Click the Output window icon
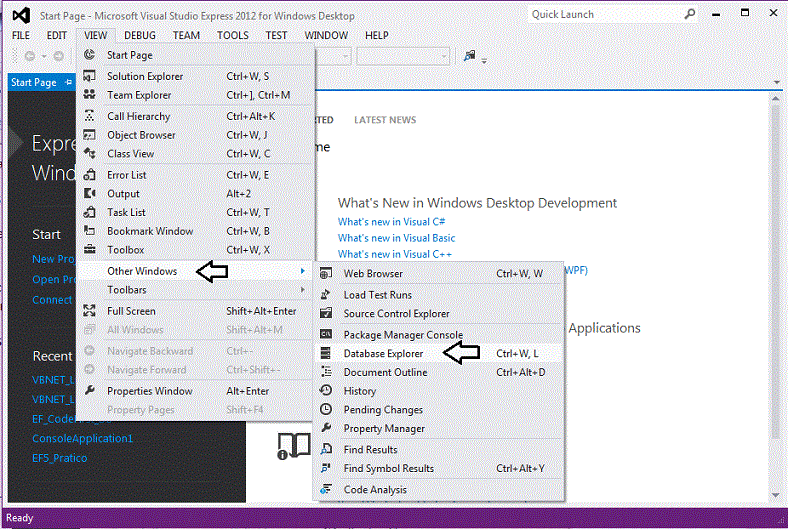Viewport: 788px width, 529px height. coord(89,193)
